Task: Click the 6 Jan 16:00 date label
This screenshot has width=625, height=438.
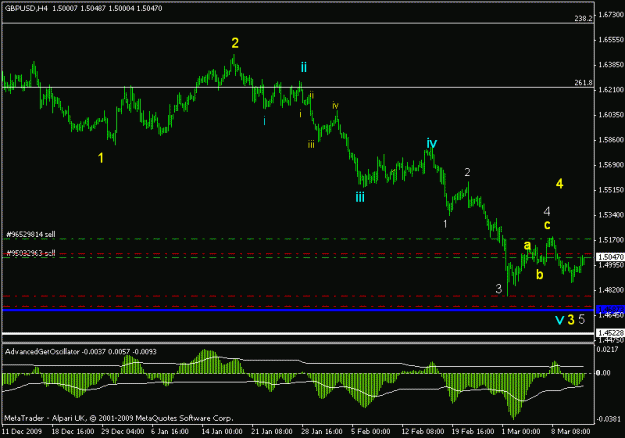Action: click(170, 431)
